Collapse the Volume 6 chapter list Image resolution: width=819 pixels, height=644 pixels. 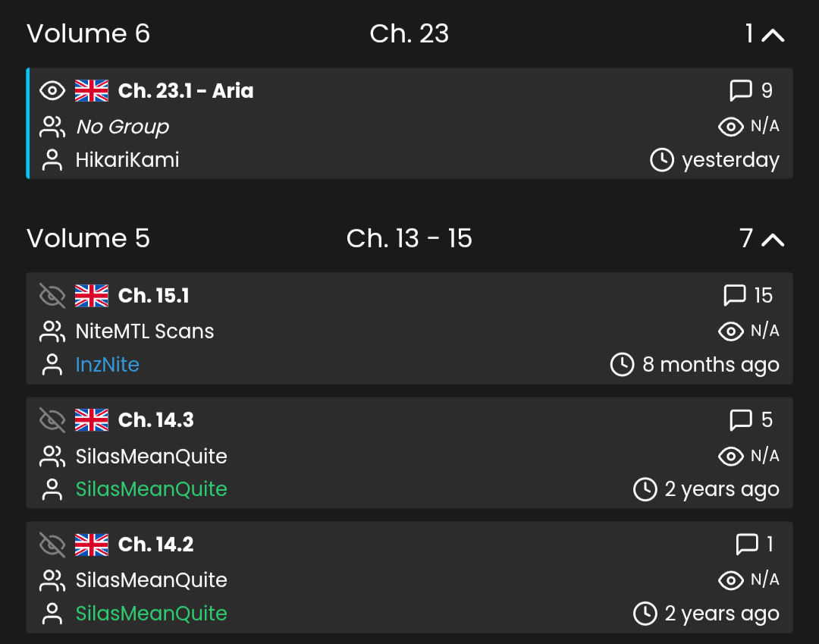tap(772, 34)
